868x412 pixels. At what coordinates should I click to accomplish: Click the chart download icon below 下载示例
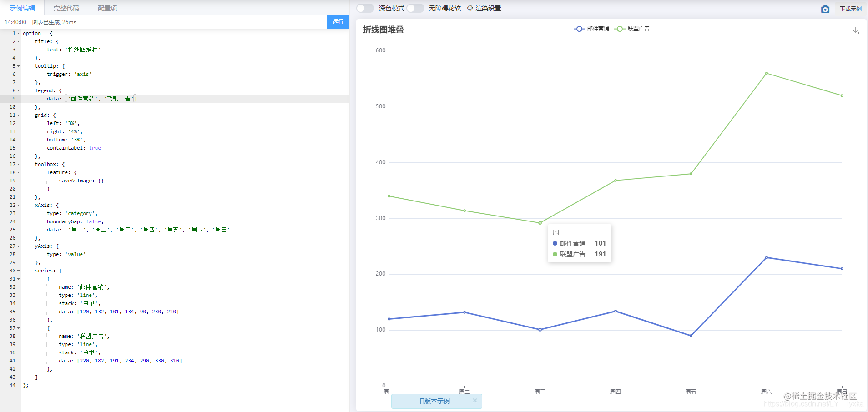pos(856,31)
